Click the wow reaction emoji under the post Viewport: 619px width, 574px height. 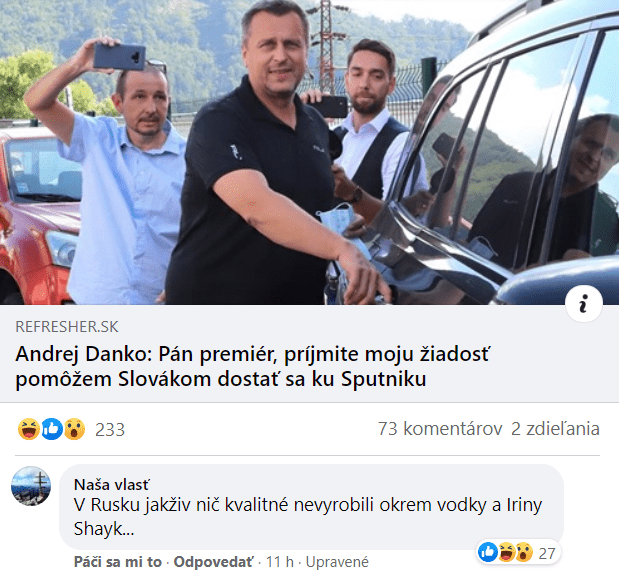coord(74,429)
